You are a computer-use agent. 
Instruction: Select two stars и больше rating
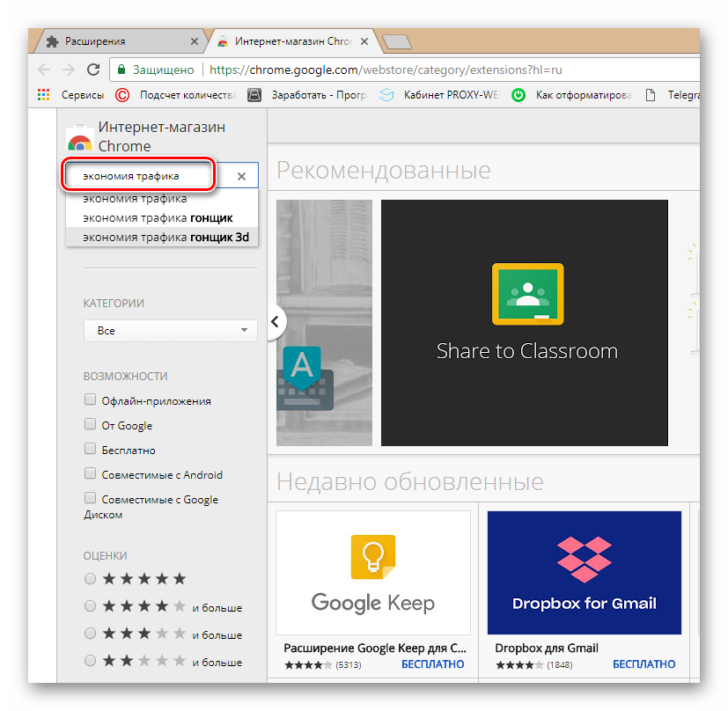[x=90, y=661]
